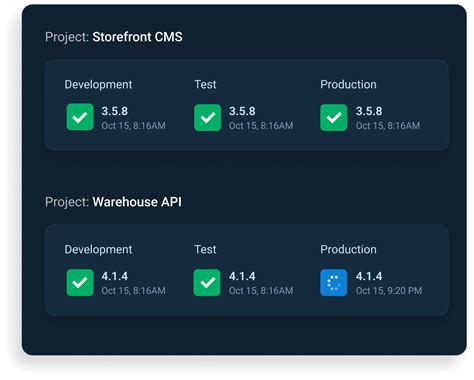Click Storefront CMS Test green checkmark icon
This screenshot has width=474, height=380.
(207, 117)
